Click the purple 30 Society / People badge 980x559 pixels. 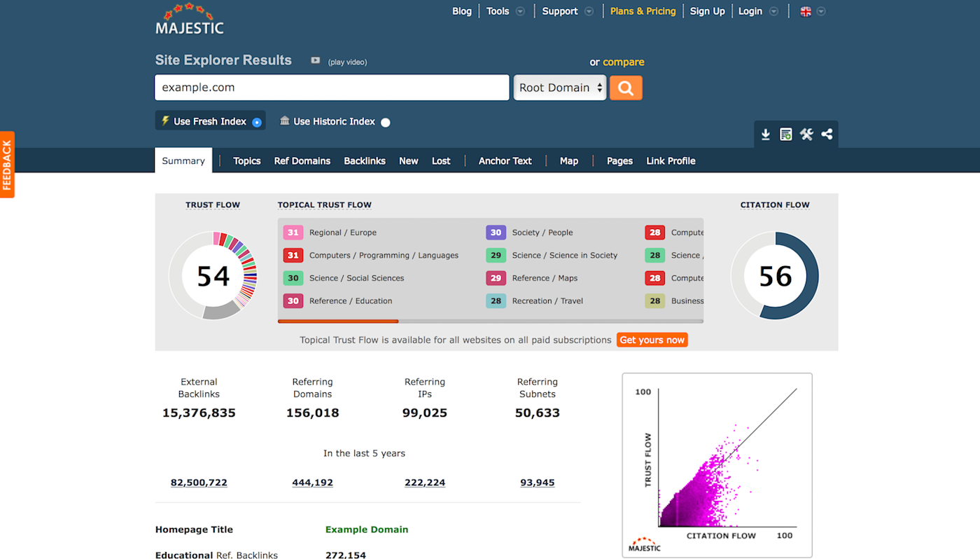point(496,233)
